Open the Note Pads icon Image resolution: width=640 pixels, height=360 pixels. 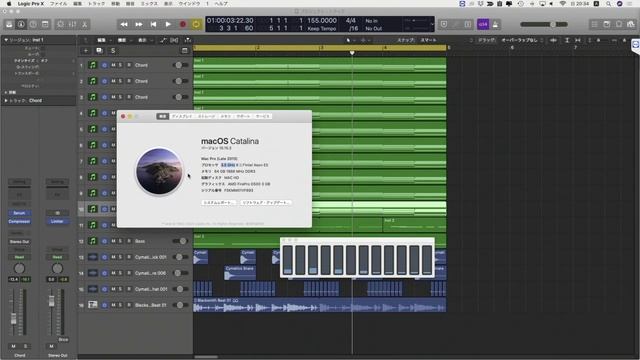pos(607,24)
